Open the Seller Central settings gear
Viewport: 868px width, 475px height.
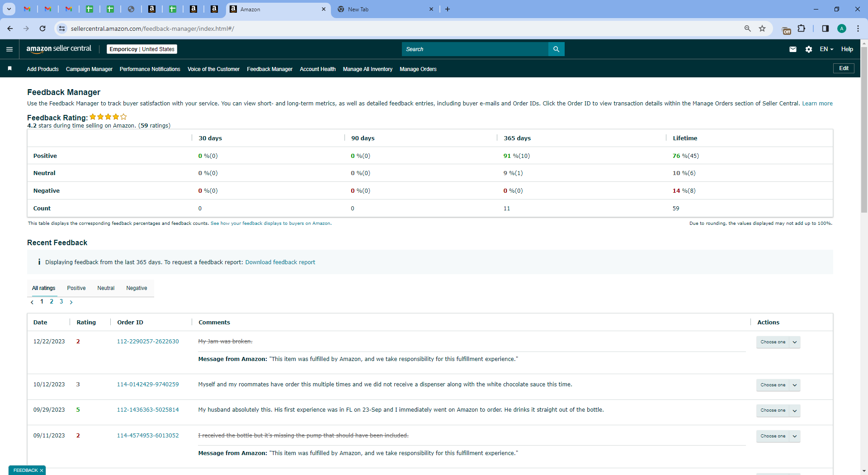pos(809,49)
